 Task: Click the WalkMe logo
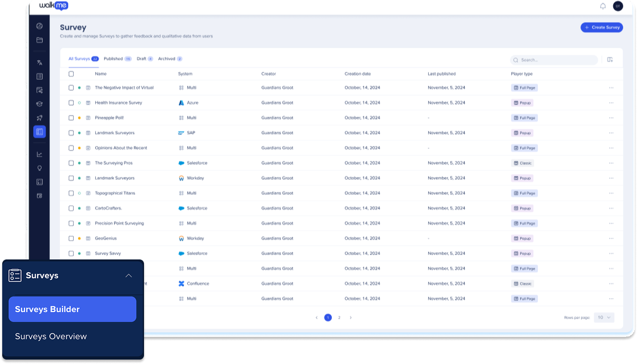54,6
